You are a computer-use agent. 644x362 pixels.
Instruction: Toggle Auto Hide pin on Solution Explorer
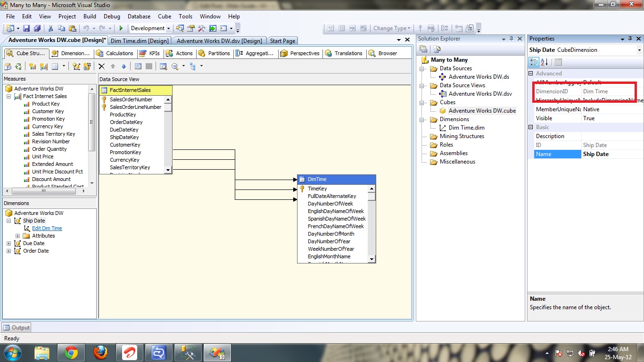[x=511, y=39]
